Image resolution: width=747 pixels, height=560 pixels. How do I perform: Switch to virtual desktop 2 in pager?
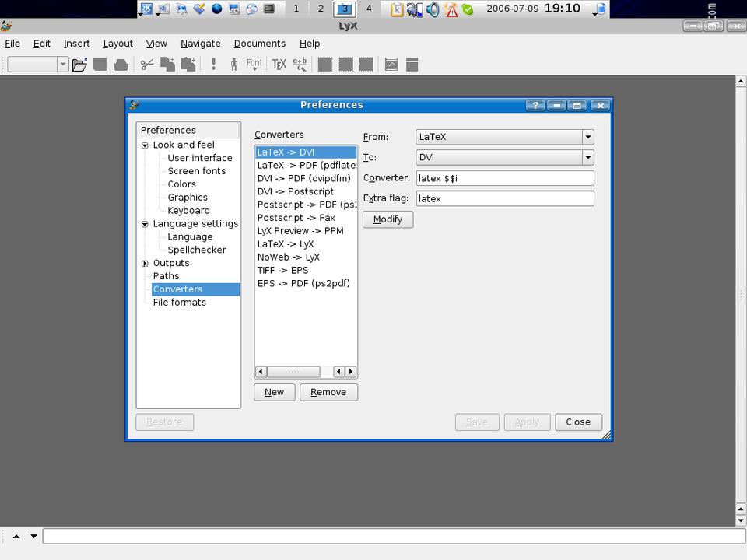(321, 9)
